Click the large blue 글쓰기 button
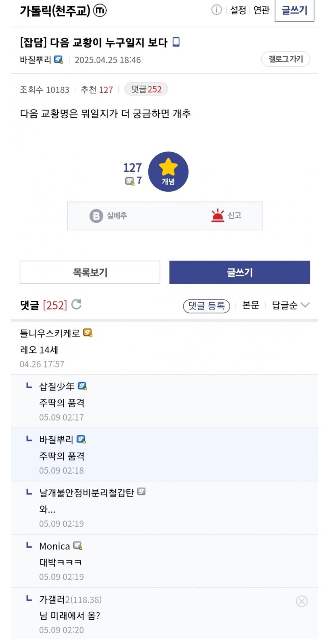Viewport: 329px width, 644px height. coord(239,272)
